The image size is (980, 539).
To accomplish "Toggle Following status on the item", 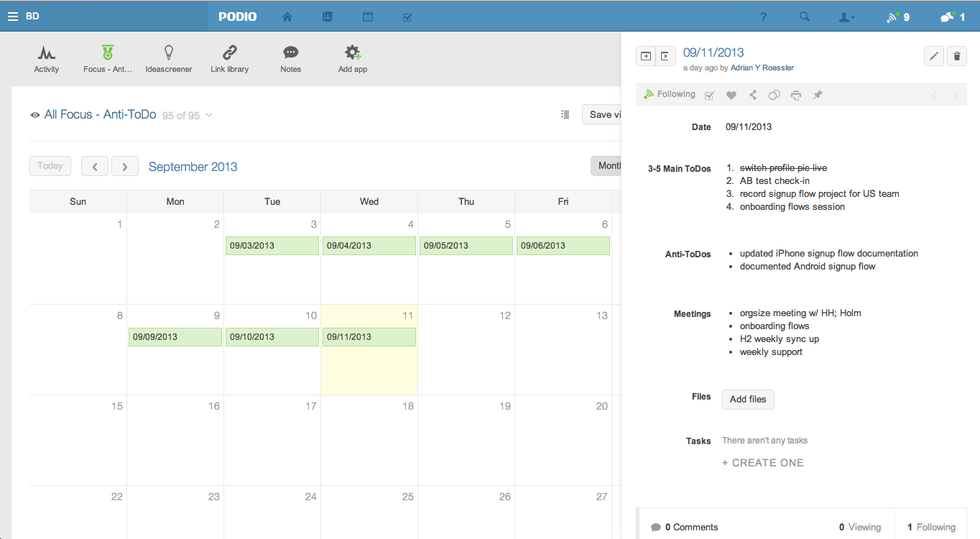I will (669, 94).
